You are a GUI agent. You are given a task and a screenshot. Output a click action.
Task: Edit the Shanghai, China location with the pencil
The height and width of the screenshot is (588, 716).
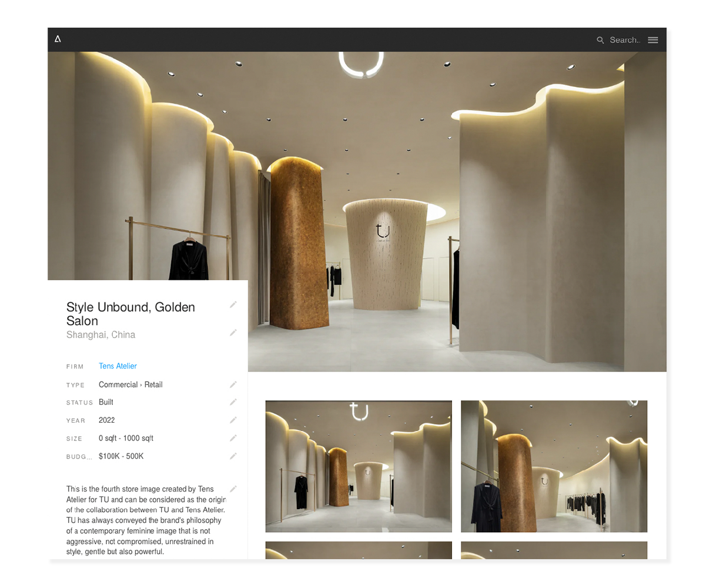(233, 333)
